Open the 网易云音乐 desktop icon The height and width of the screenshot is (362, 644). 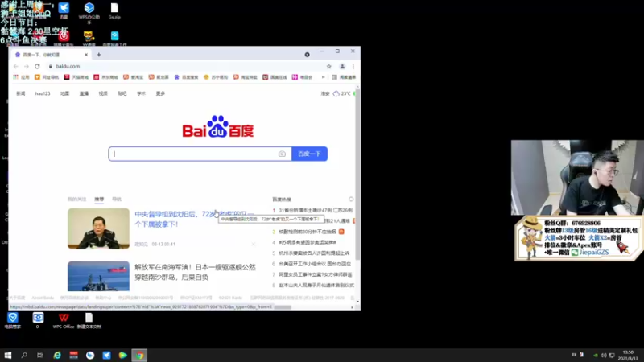[x=64, y=38]
